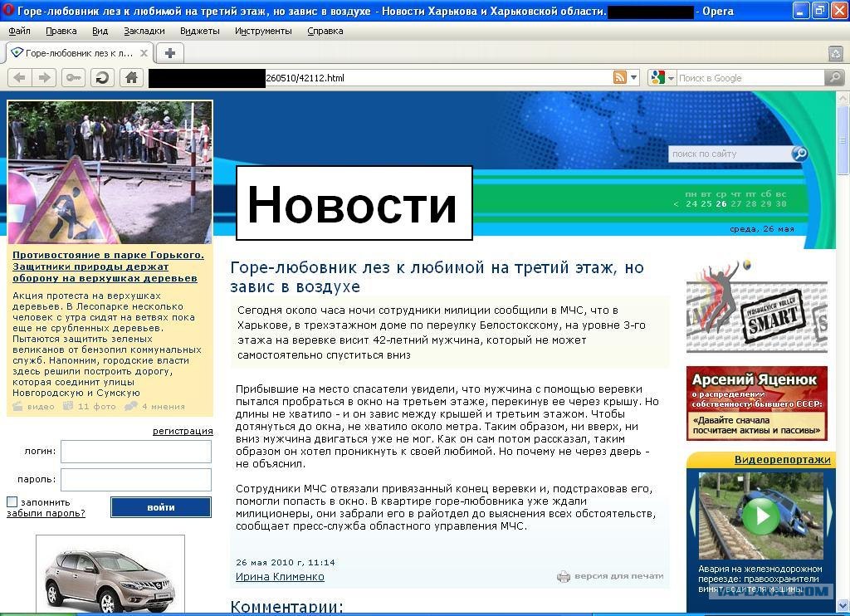Open the Закладки menu
850x616 pixels.
click(x=144, y=31)
